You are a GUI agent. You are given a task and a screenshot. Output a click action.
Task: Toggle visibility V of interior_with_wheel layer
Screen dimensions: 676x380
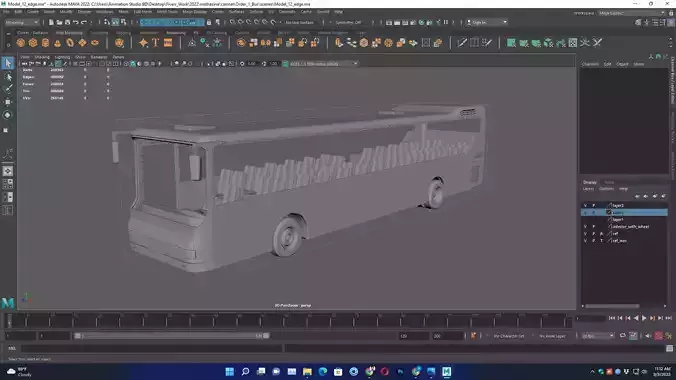click(585, 226)
